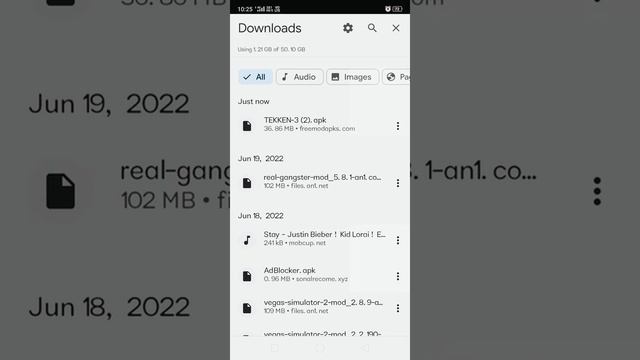Search downloads with magnifier icon
Screen dimensions: 640x360
point(372,28)
